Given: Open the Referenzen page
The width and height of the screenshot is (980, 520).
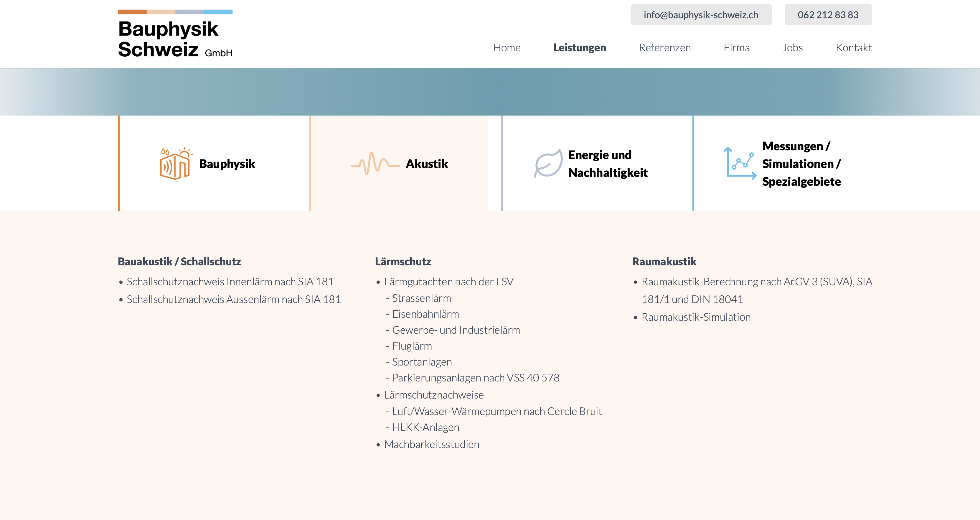Looking at the screenshot, I should 665,47.
